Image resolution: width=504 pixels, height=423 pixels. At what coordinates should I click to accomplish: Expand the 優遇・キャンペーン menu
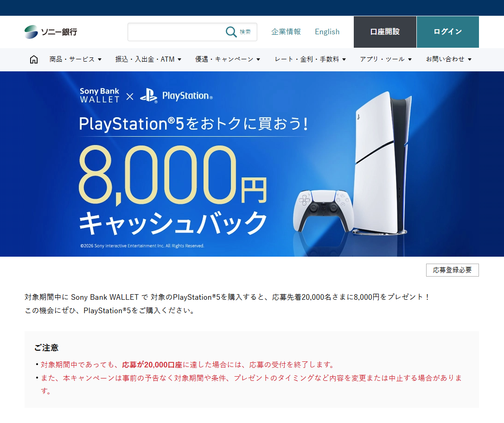(x=228, y=59)
